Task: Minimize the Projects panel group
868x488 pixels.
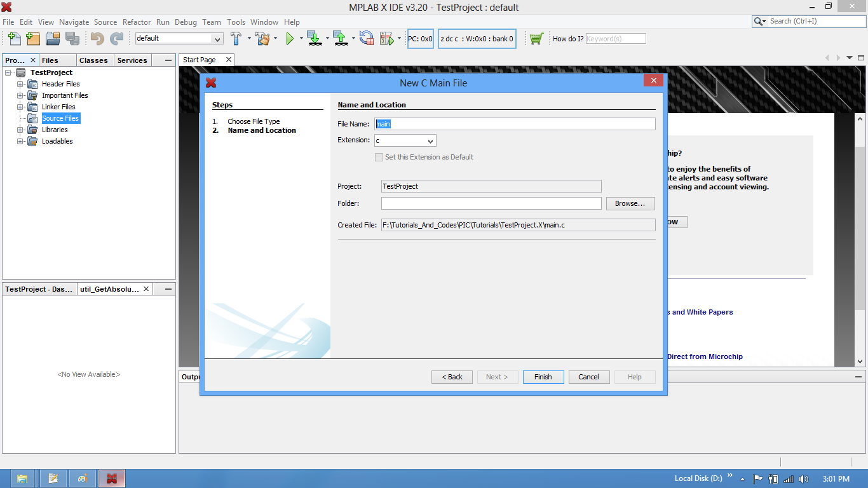Action: pyautogui.click(x=168, y=60)
